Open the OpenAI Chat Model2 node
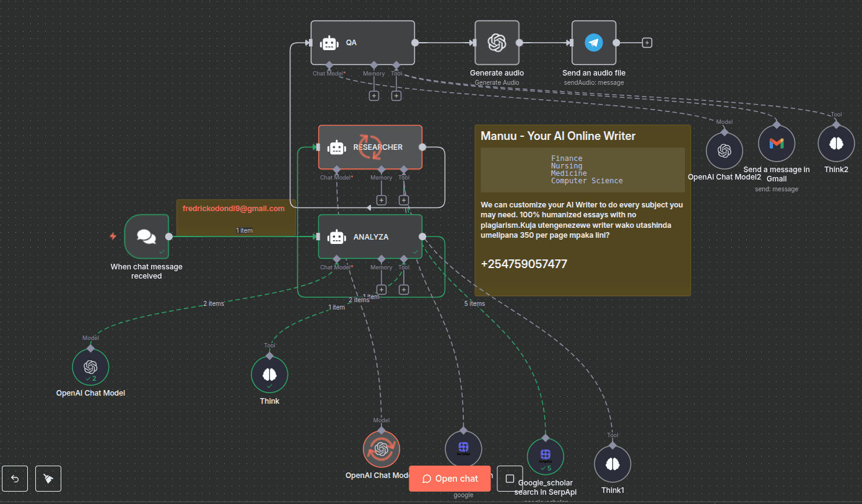The width and height of the screenshot is (862, 504). tap(724, 150)
